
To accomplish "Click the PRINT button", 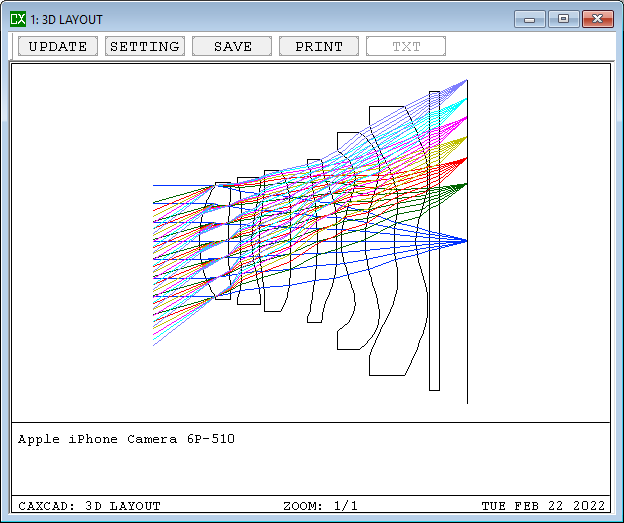I will pyautogui.click(x=319, y=46).
